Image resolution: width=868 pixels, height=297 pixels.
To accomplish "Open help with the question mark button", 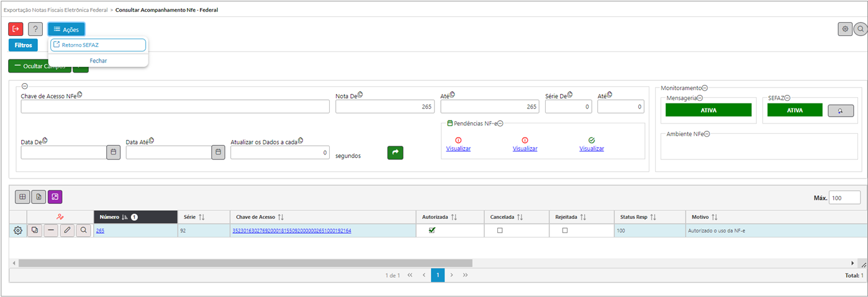I will coord(35,29).
